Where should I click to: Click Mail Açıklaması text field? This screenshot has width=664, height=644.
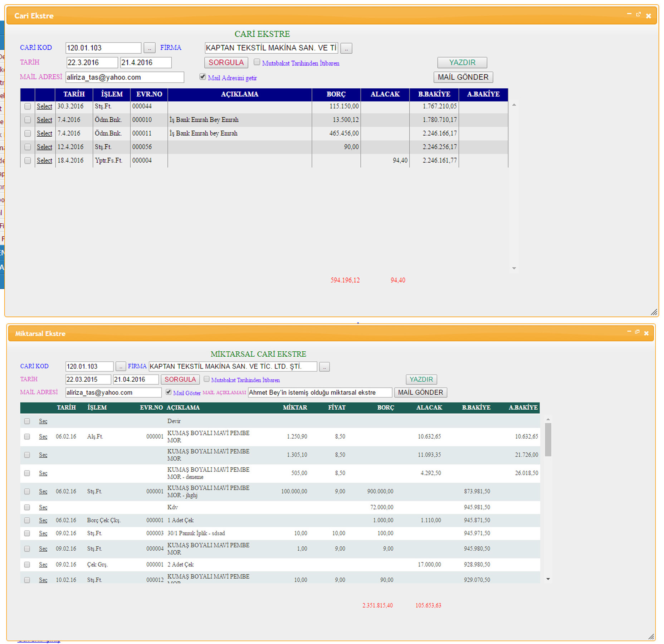tap(320, 392)
